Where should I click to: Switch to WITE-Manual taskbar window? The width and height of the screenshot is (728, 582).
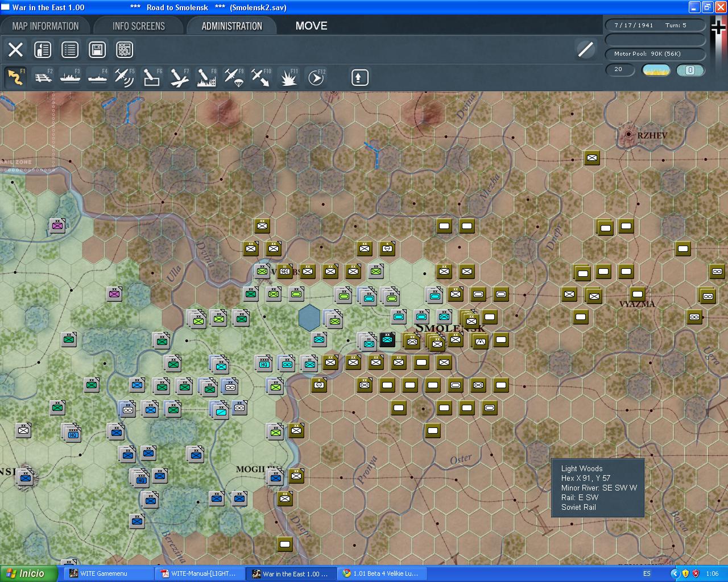(200, 573)
